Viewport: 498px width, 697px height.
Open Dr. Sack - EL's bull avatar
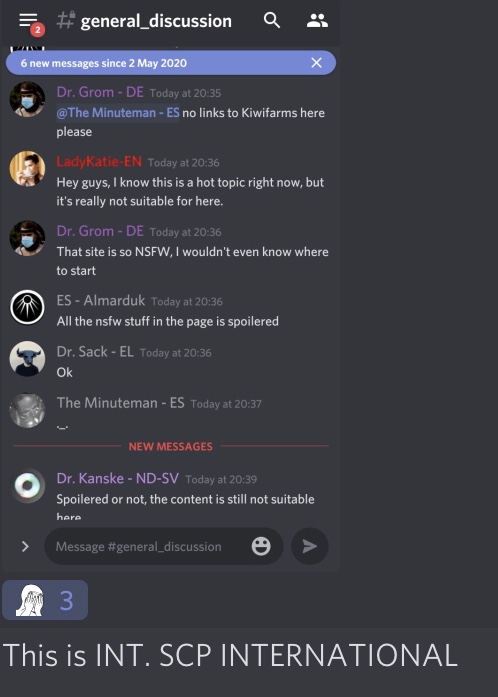[27, 359]
